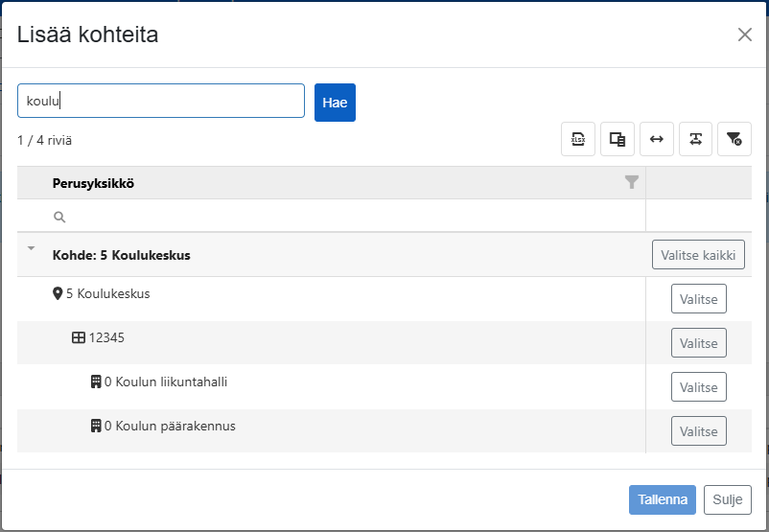Choose Valitse for Koulun päärakennus
The height and width of the screenshot is (532, 769).
(698, 431)
